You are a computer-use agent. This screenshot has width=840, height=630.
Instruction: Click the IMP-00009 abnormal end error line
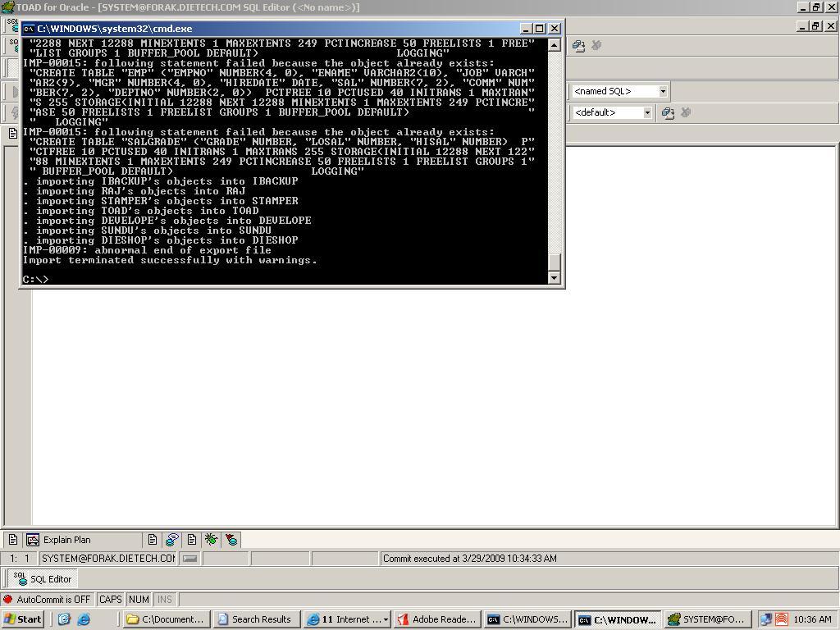[x=147, y=250]
